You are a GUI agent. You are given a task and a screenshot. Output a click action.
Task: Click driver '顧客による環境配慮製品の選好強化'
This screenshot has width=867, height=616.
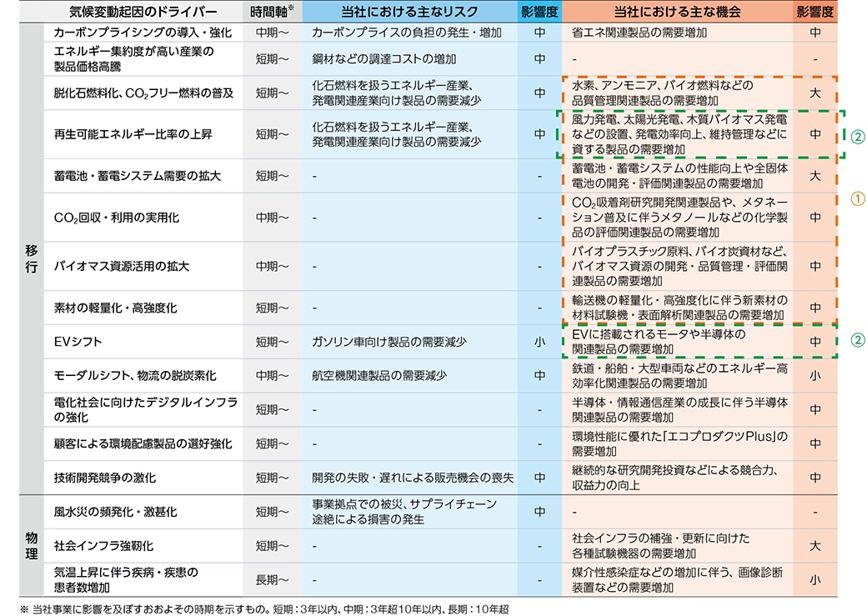click(x=143, y=443)
